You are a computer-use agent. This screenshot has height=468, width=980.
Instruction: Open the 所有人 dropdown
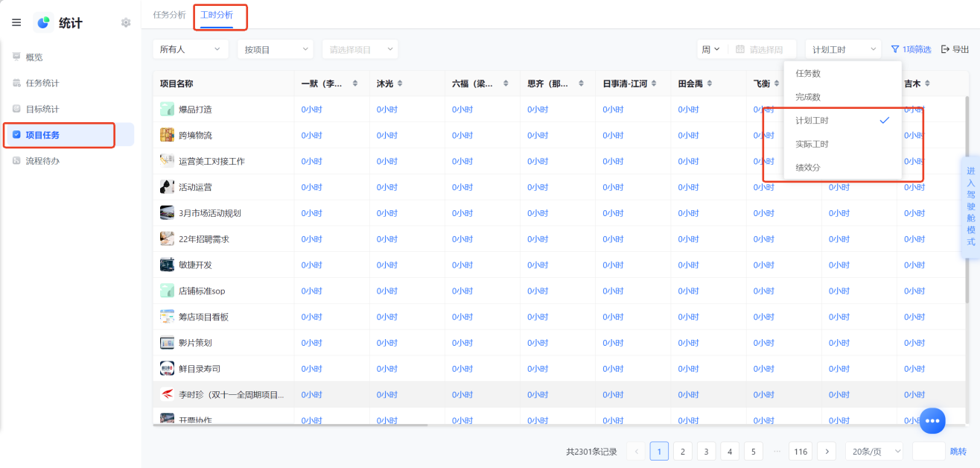click(x=191, y=49)
